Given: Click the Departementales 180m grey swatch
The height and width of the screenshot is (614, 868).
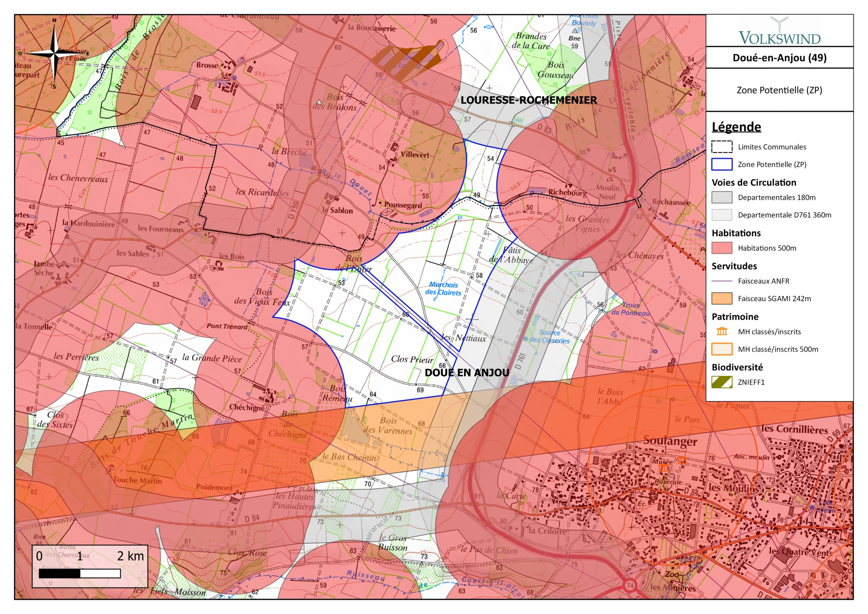Looking at the screenshot, I should click(722, 197).
